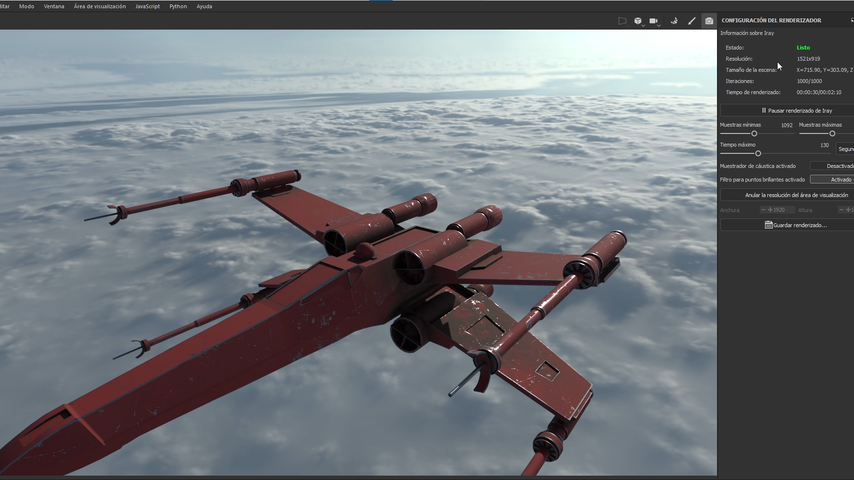
Task: Click the Iteraciones value 1000/1000
Action: [x=809, y=81]
